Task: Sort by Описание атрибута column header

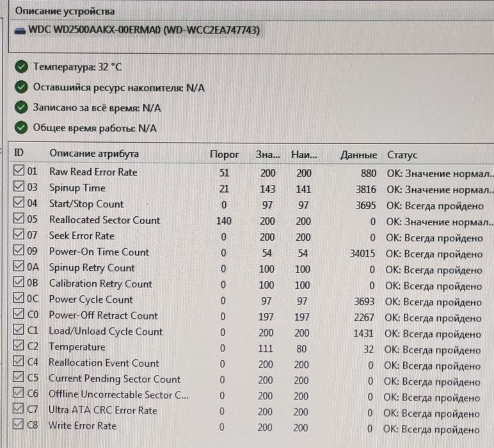Action: [x=94, y=154]
